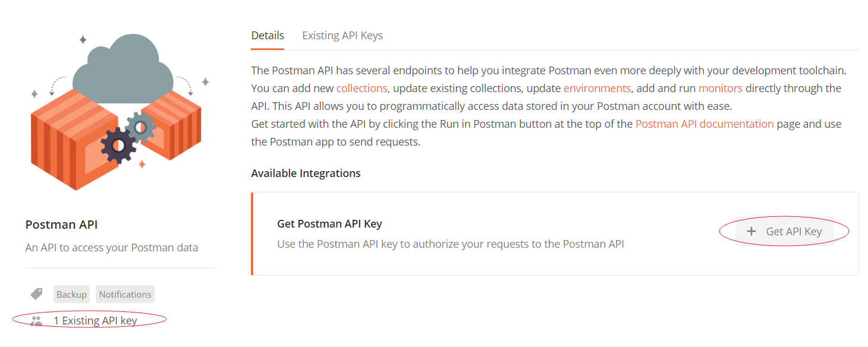Image resolution: width=868 pixels, height=347 pixels.
Task: Click the Postman API cloud and containers illustration
Action: tap(117, 112)
